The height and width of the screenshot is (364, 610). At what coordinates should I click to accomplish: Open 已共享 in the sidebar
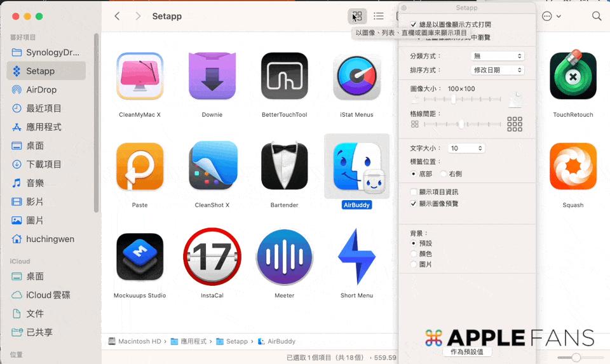pyautogui.click(x=46, y=332)
